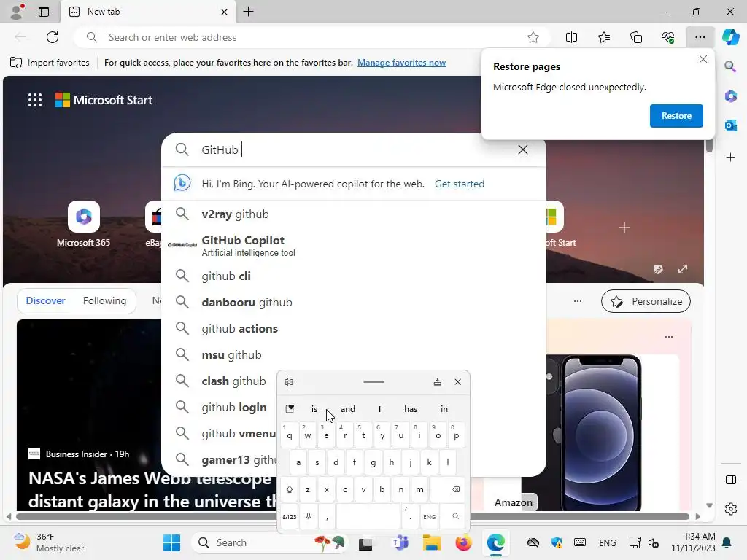Select the GitHub Copilot suggestion

pos(354,245)
